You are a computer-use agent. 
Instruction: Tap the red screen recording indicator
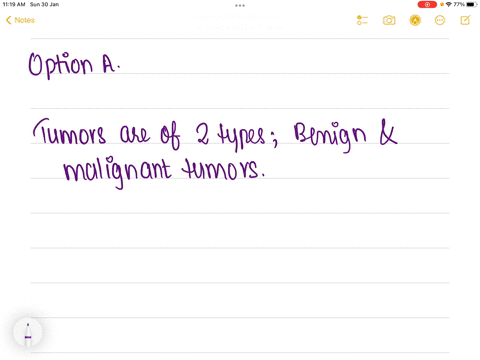tap(427, 5)
